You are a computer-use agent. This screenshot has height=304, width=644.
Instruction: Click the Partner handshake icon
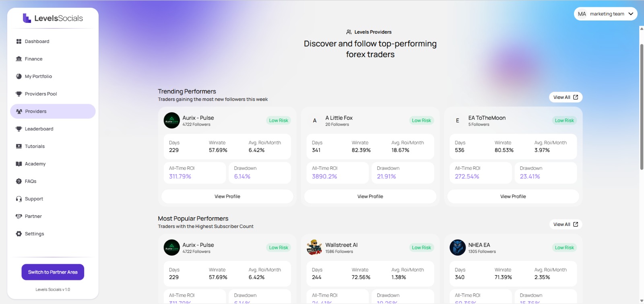coord(19,216)
